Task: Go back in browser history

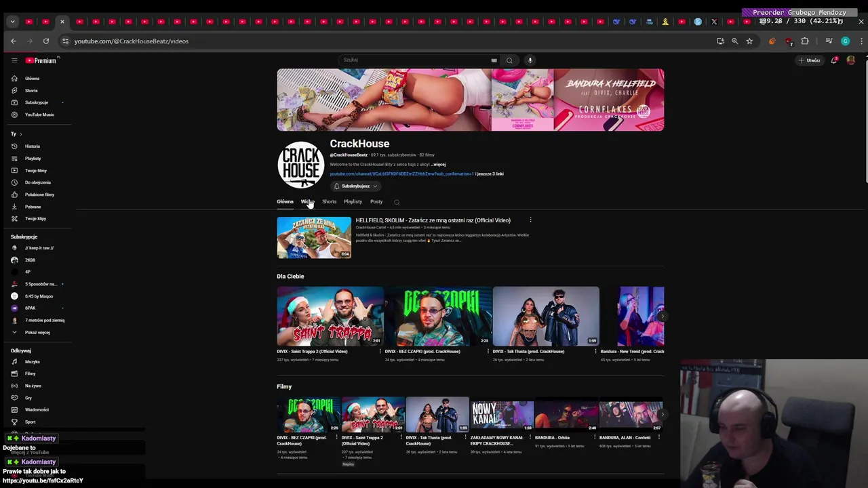Action: pos(14,41)
